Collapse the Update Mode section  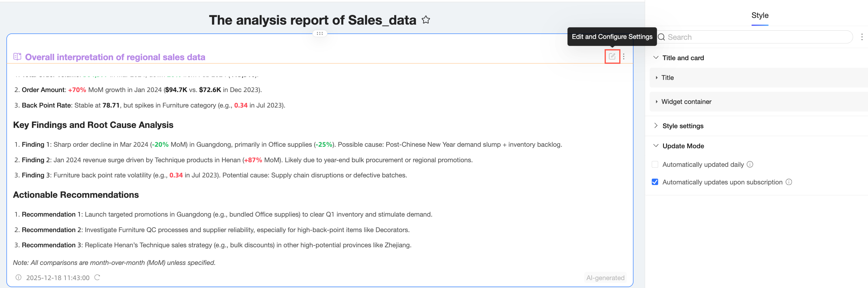point(656,146)
